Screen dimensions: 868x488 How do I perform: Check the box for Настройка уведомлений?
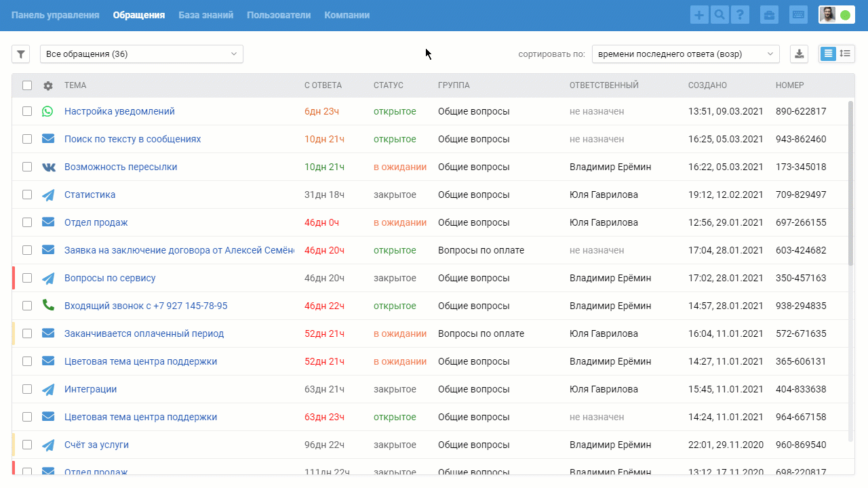[x=27, y=111]
